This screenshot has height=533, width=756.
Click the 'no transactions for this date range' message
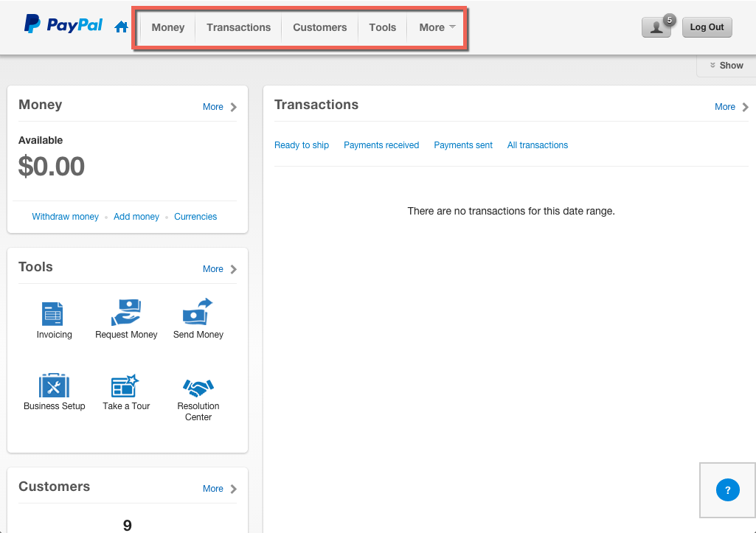(x=511, y=211)
